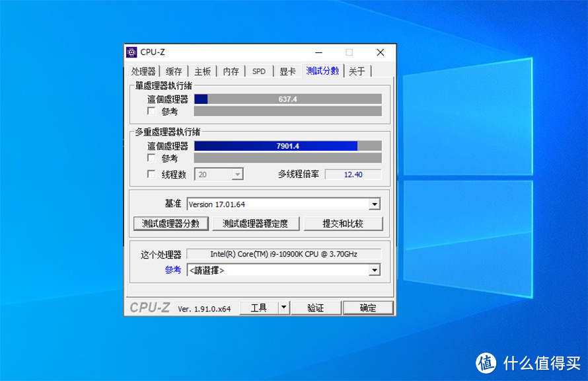Click the 測試處理器穩定度 button
This screenshot has width=588, height=381.
(256, 224)
